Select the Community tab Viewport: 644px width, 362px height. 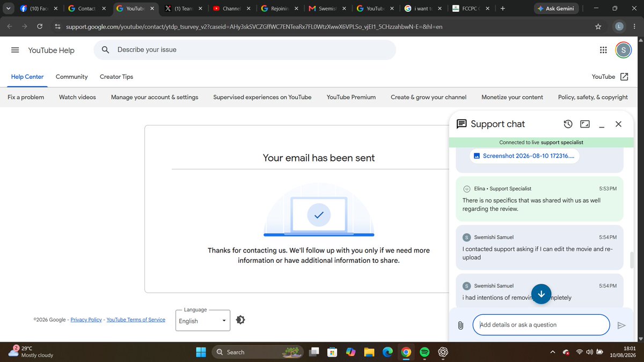[71, 77]
